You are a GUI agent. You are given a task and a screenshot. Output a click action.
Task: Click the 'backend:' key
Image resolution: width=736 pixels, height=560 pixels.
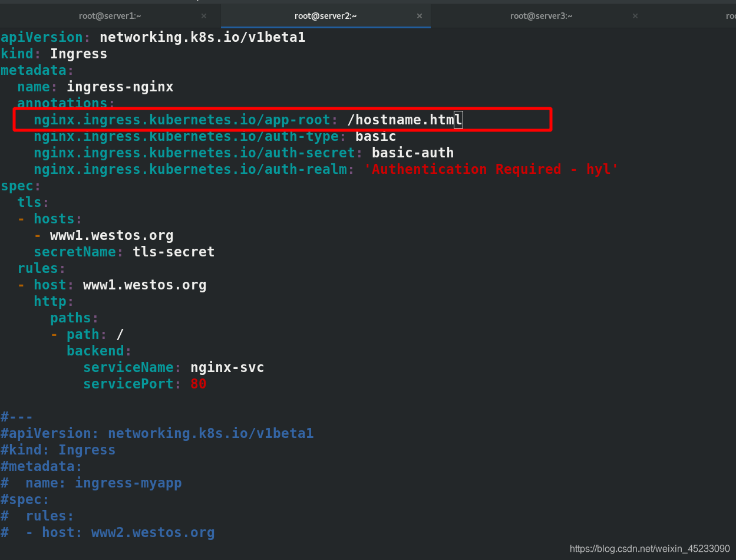(100, 351)
